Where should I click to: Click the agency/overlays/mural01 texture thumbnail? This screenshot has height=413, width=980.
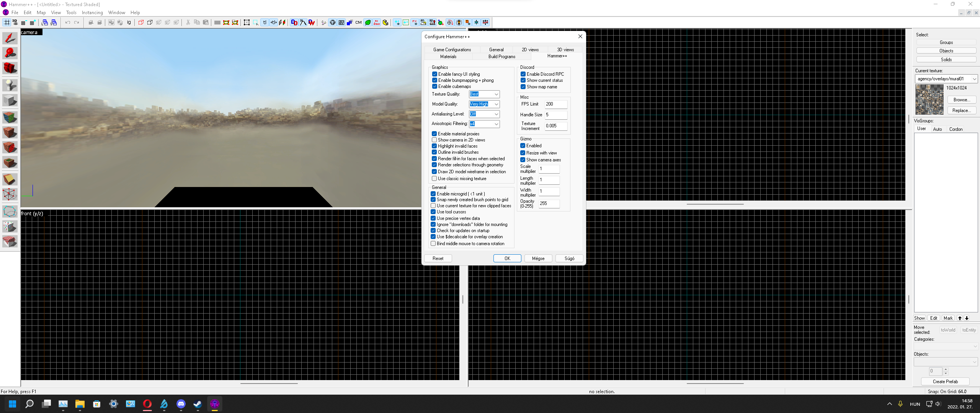point(929,99)
